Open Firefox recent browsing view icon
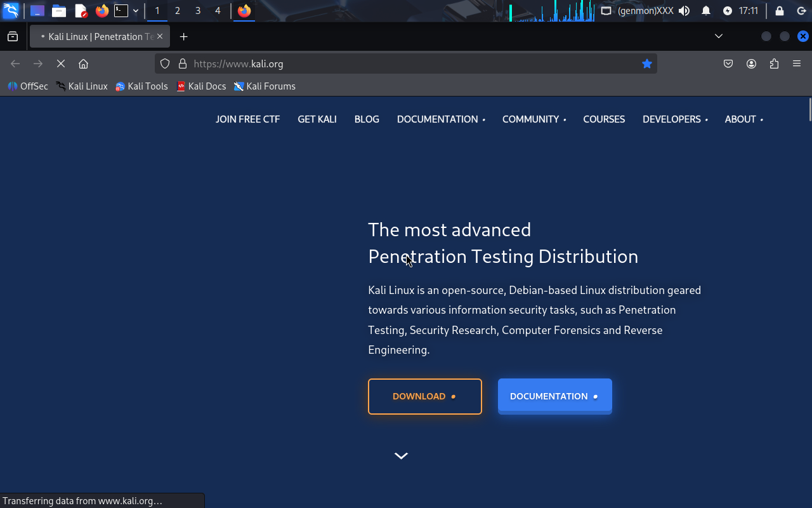Viewport: 812px width, 508px height. coord(13,37)
